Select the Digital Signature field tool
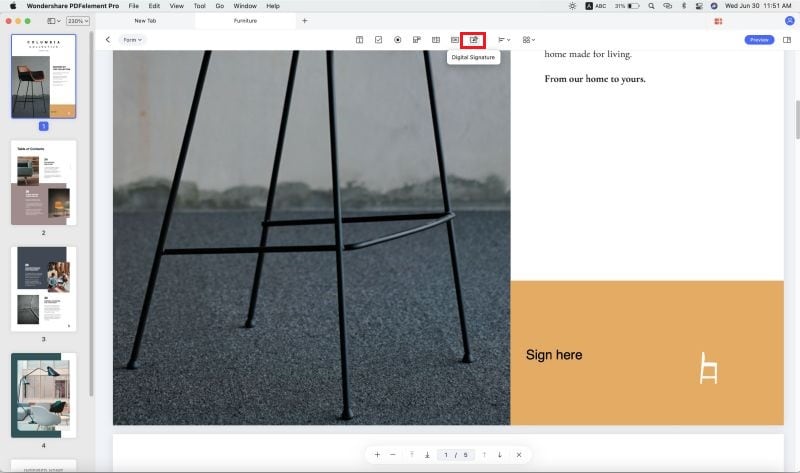This screenshot has height=473, width=800. (473, 40)
